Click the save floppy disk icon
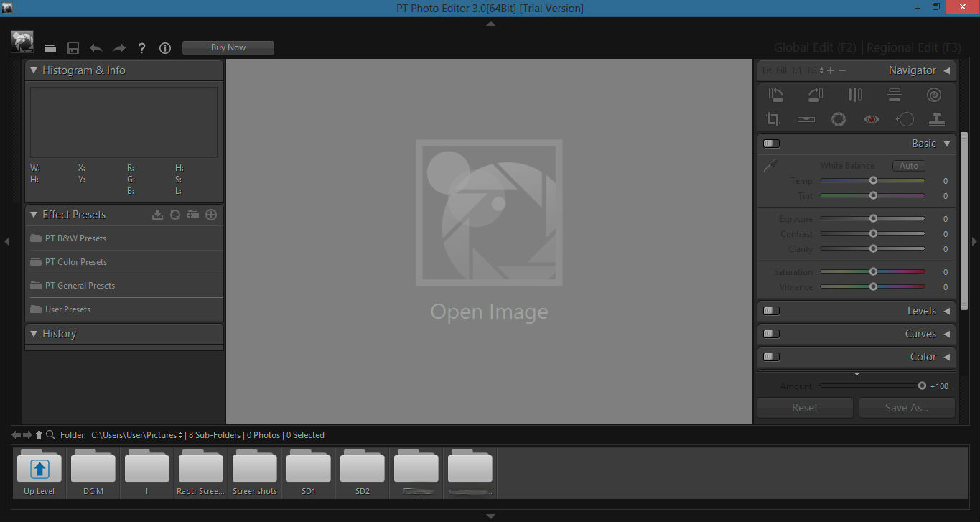Screen dimensions: 980x522 coord(73,48)
